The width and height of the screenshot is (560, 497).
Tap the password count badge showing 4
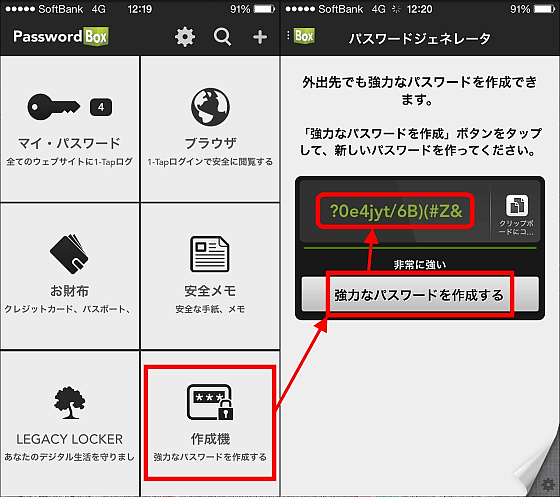tap(101, 107)
